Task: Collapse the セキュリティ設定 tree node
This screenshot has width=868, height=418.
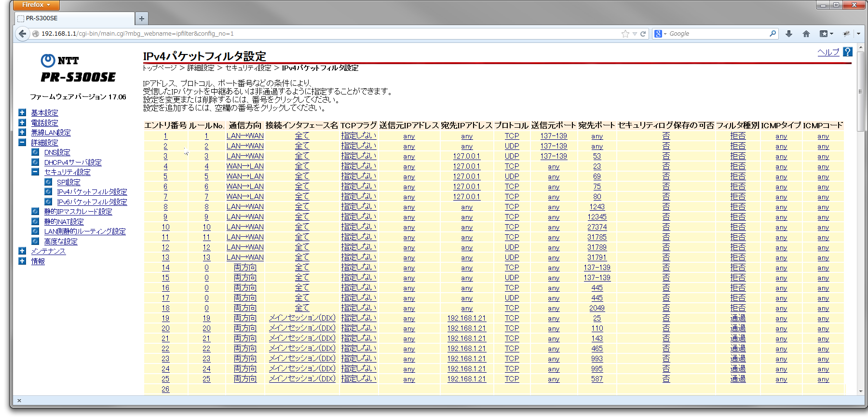Action: (35, 172)
